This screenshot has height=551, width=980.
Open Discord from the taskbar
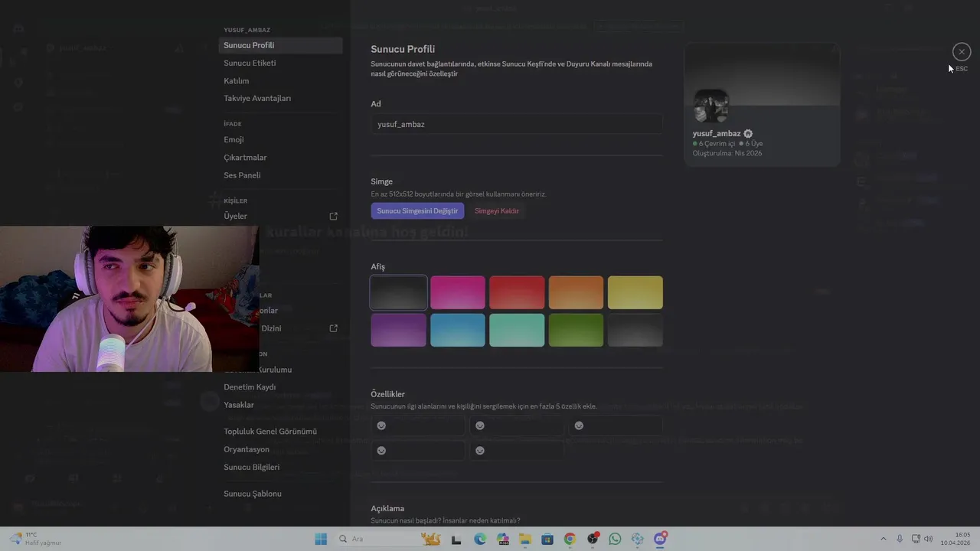[660, 539]
